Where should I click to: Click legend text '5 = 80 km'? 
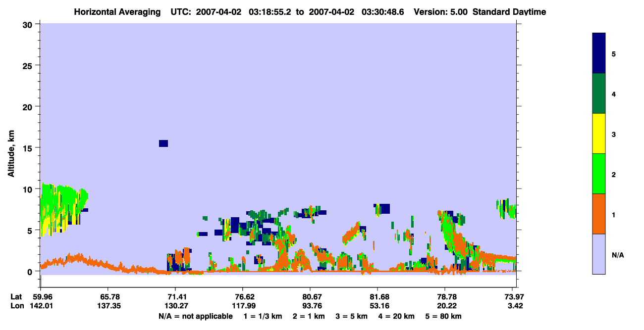(443, 316)
